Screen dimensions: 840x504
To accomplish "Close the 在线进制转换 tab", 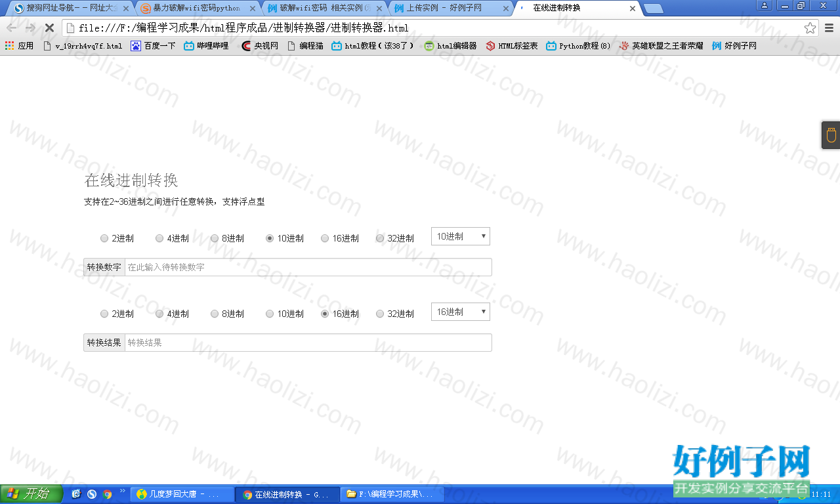I will click(632, 9).
